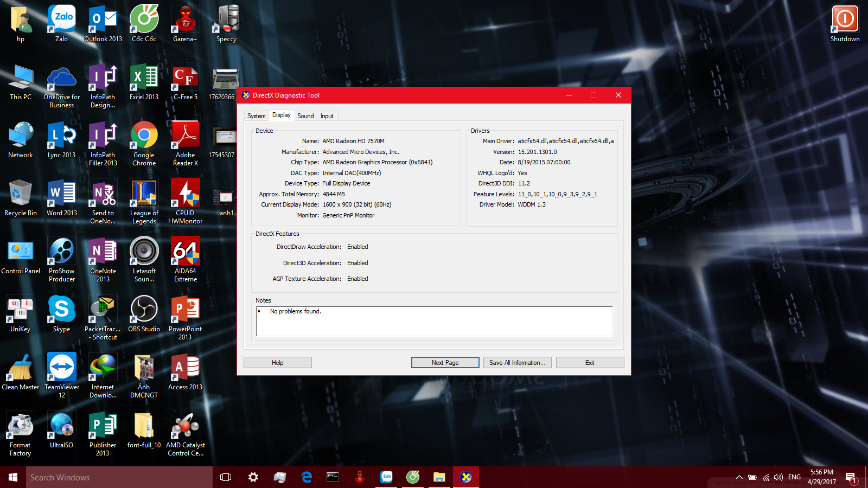
Task: Open Task View on taskbar
Action: (x=226, y=477)
